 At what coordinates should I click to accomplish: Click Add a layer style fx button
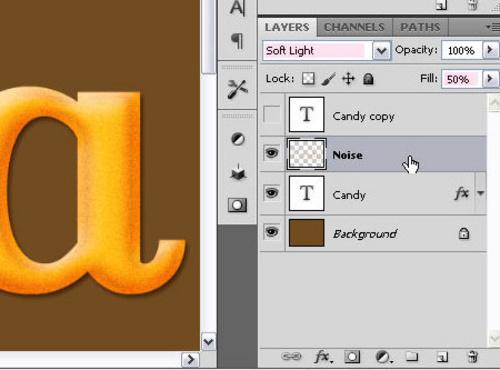coord(323,357)
